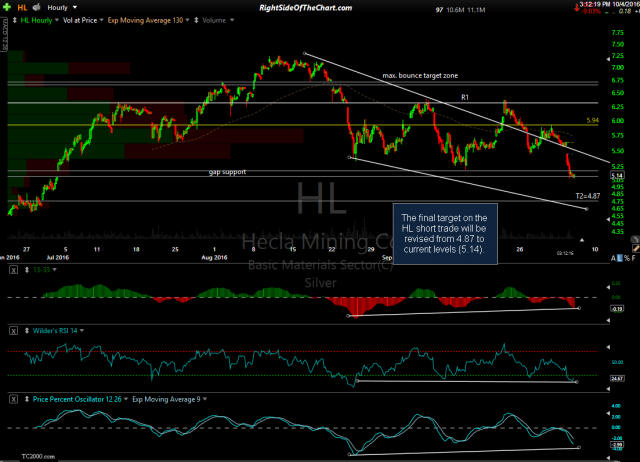Click the move handle beside HL Hourly
The image size is (640, 462).
[x=15, y=20]
